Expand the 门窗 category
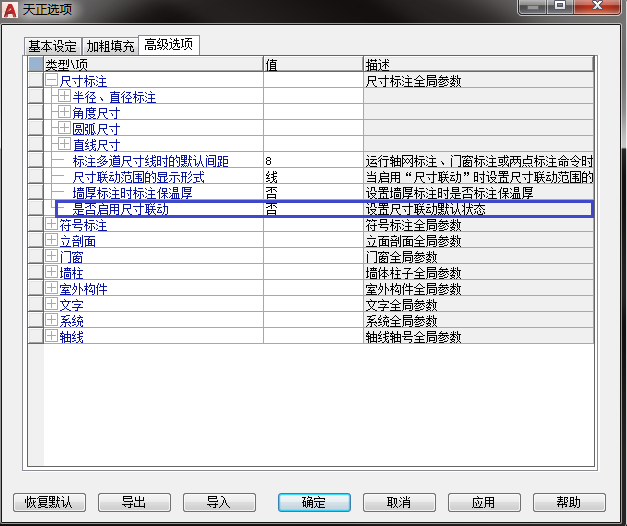The image size is (627, 526). [x=51, y=257]
